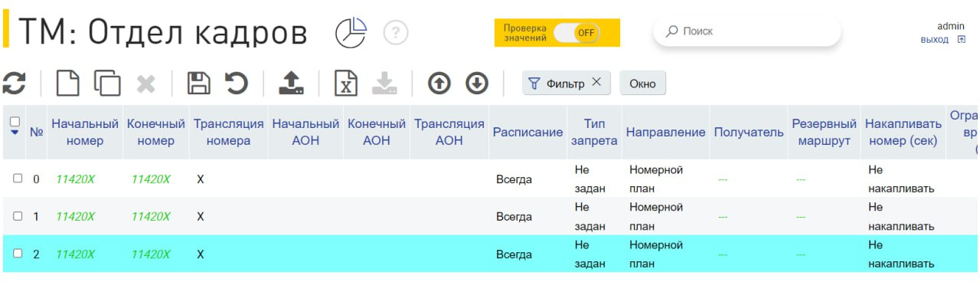This screenshot has height=292, width=980.
Task: Remove the filter with its X icon
Action: tap(596, 83)
